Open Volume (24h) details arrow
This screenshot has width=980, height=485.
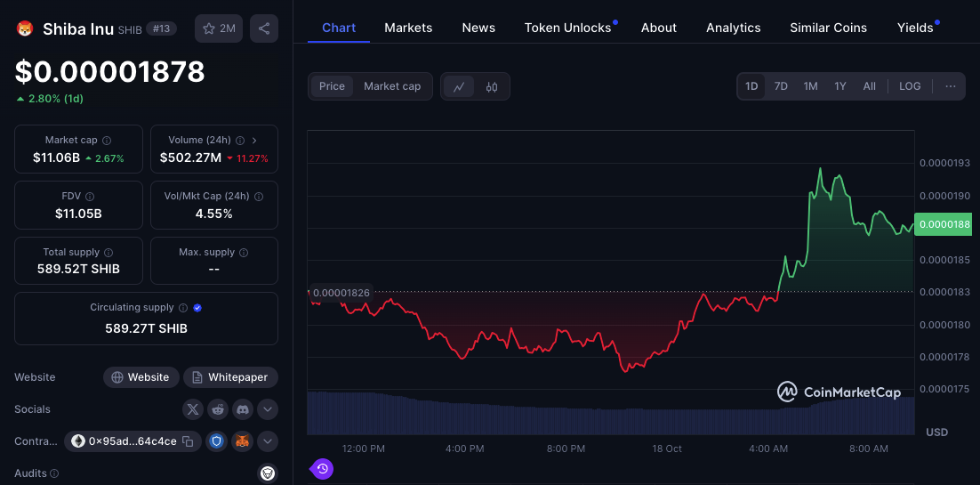pyautogui.click(x=254, y=141)
